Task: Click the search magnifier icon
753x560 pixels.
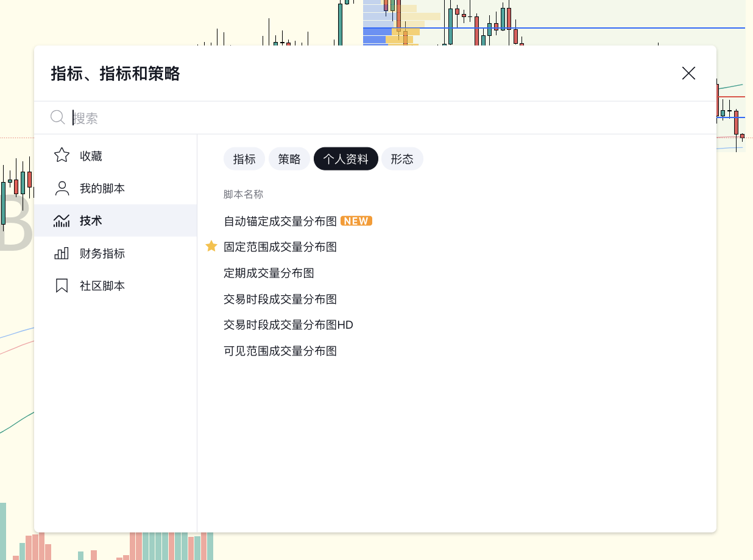Action: (x=57, y=117)
